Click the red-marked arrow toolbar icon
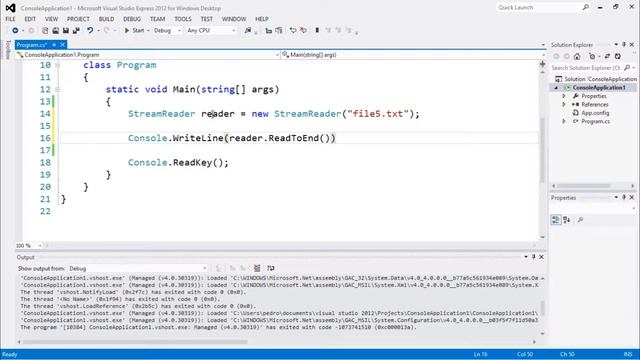Screen dimensions: 640x360 pos(303,31)
